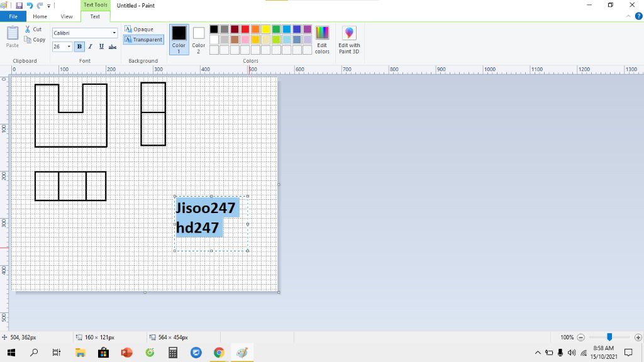Open taskbar Search
The image size is (644, 362).
point(34,353)
